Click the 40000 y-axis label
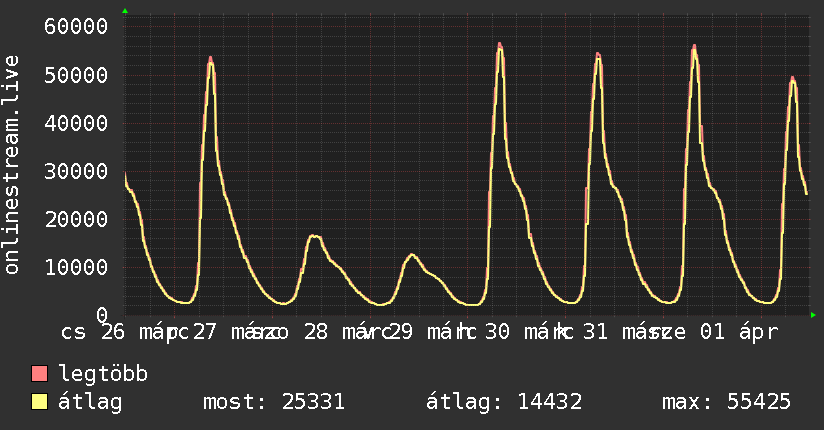Screen dimensions: 824x430 pyautogui.click(x=76, y=123)
